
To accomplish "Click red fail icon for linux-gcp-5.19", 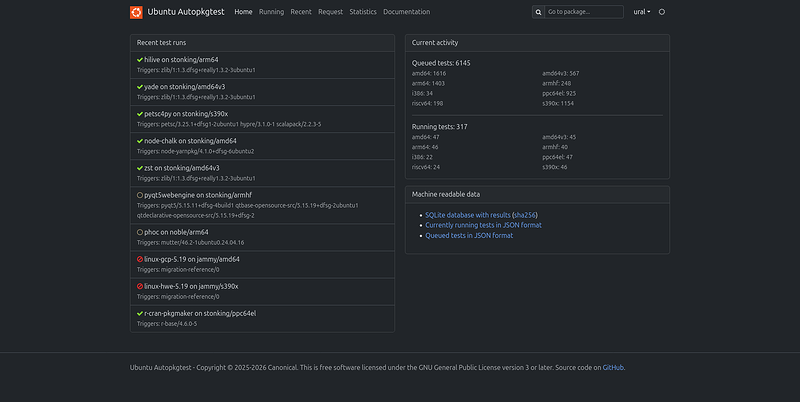I will point(140,259).
